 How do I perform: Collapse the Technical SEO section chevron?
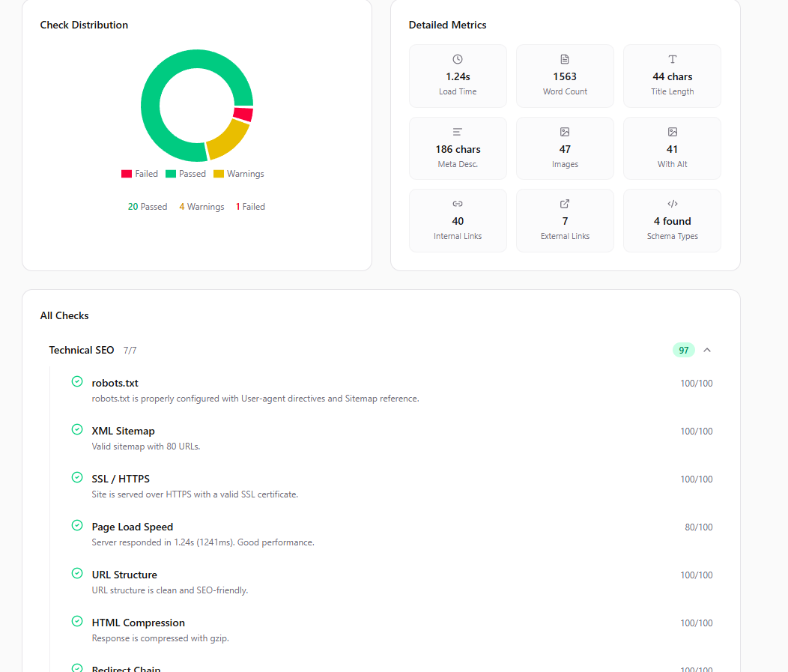707,350
